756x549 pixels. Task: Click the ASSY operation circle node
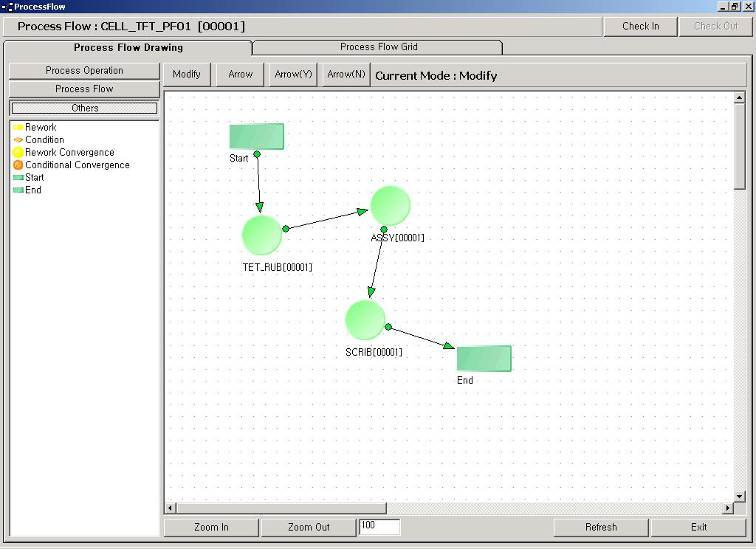click(390, 206)
